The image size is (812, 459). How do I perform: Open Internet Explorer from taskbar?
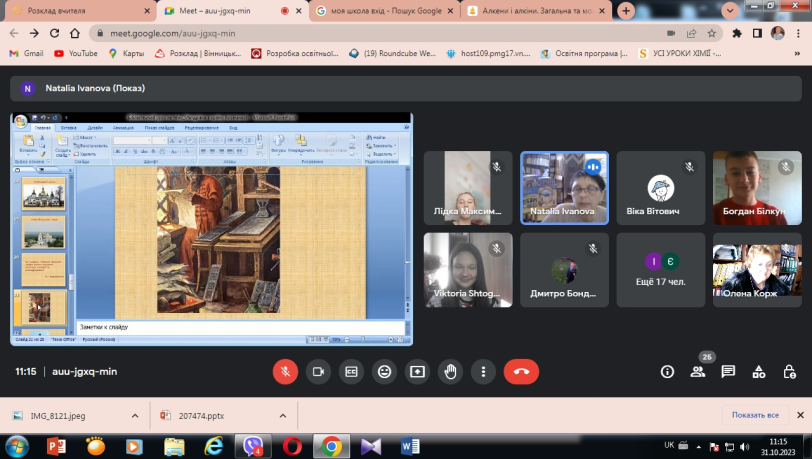pos(213,446)
